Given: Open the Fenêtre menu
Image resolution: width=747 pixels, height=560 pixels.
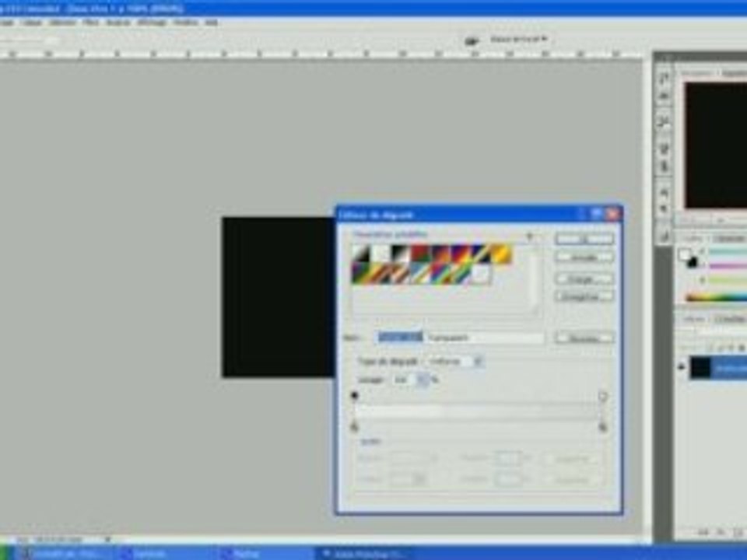Looking at the screenshot, I should [x=186, y=23].
